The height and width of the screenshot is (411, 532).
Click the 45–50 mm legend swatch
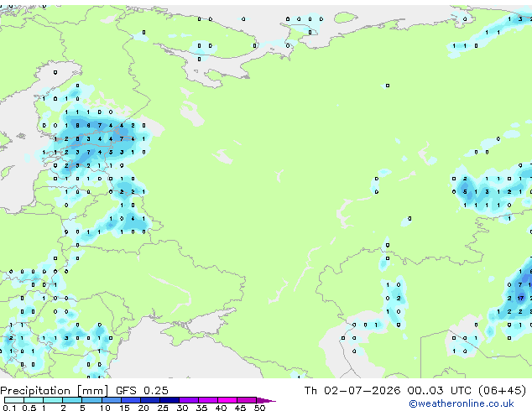(247, 400)
